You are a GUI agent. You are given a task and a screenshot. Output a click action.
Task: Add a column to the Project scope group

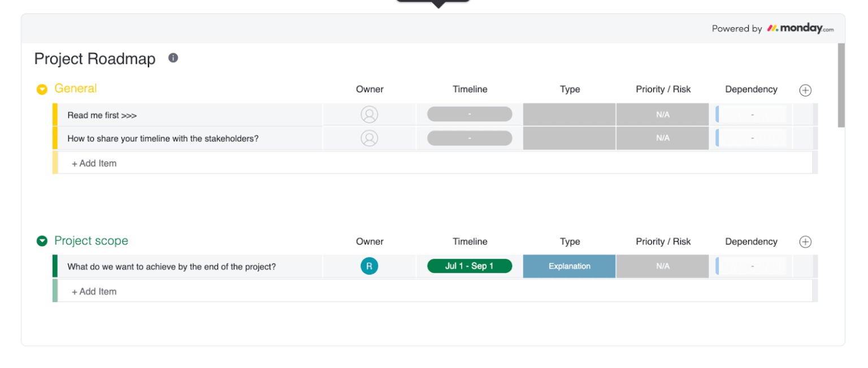click(805, 242)
